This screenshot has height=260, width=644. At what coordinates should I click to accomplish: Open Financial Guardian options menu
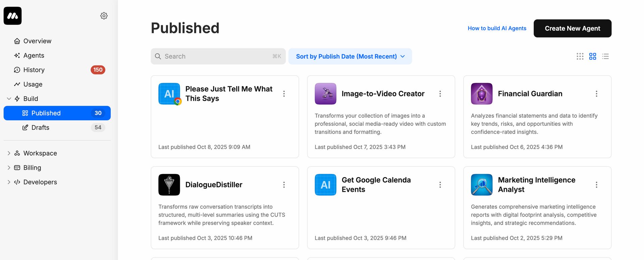coord(596,94)
